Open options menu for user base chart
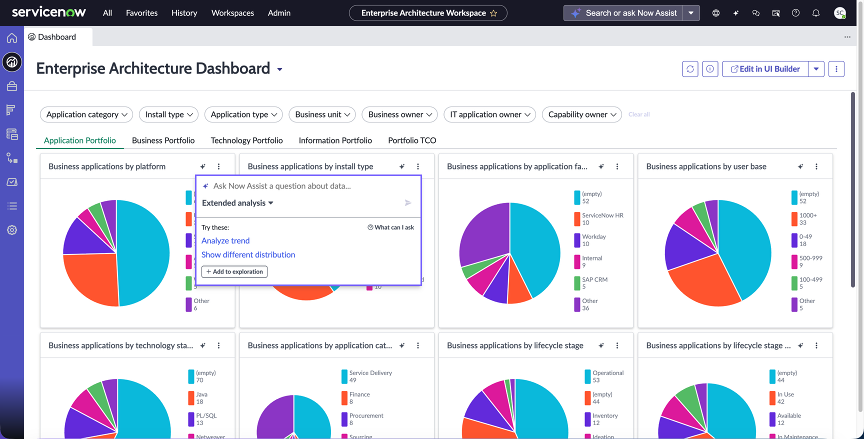The height and width of the screenshot is (440, 864). click(x=817, y=166)
